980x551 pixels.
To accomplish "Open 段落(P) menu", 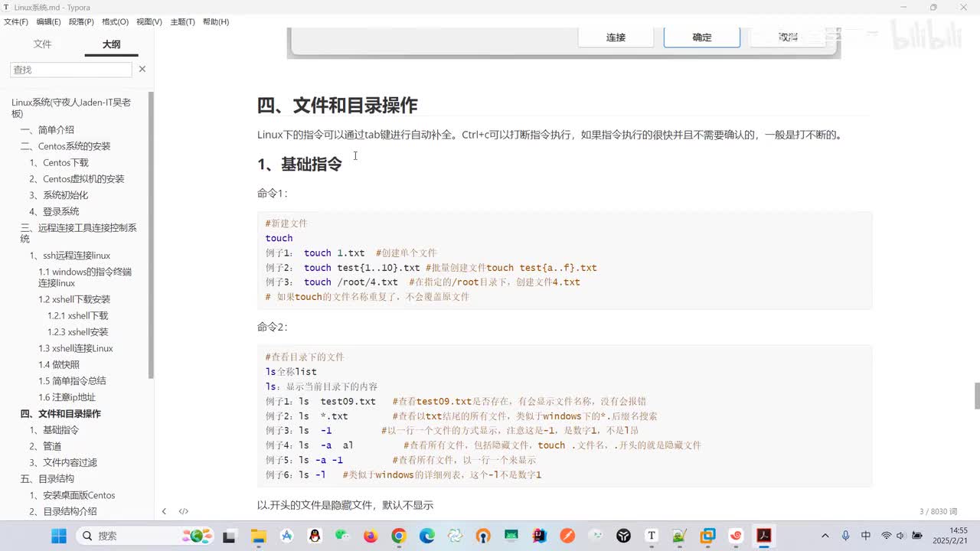I will pyautogui.click(x=81, y=21).
